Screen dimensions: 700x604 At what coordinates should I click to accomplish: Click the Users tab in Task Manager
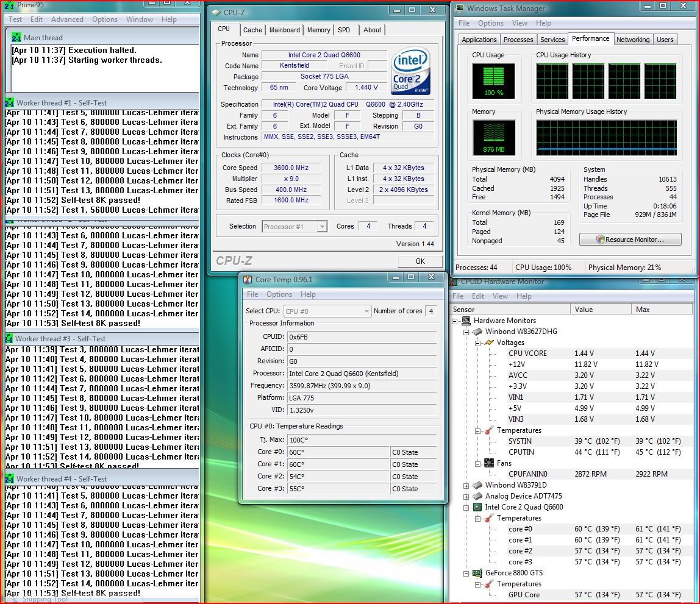click(665, 39)
